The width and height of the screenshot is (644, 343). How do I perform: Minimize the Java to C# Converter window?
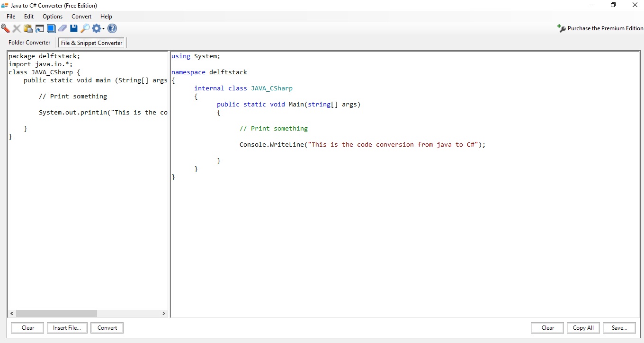point(592,5)
